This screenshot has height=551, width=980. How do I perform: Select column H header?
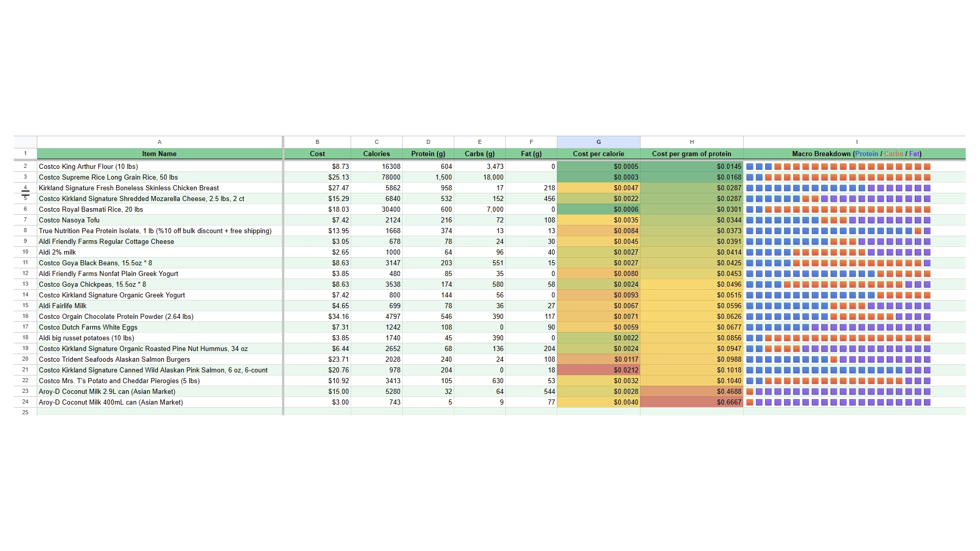point(692,142)
